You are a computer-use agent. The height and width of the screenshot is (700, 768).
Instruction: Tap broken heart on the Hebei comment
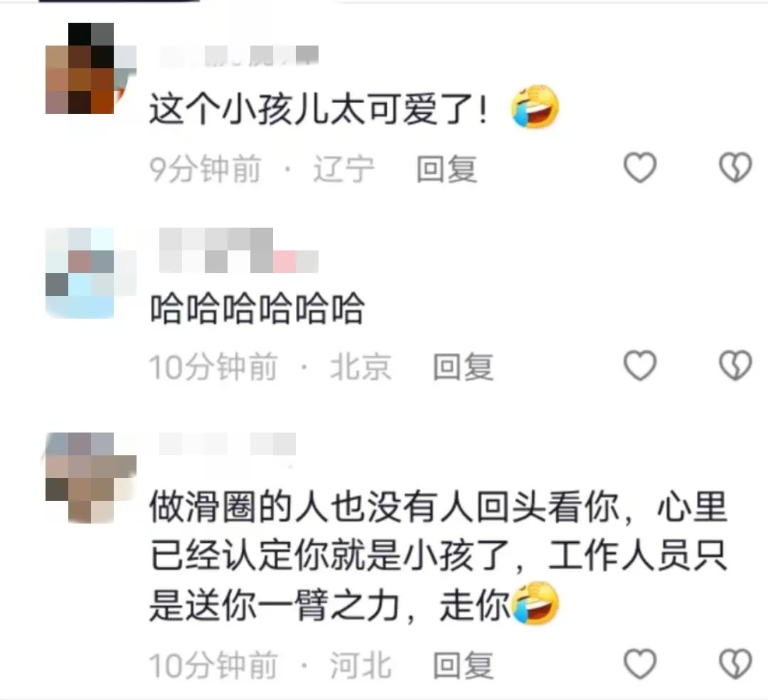click(x=735, y=664)
